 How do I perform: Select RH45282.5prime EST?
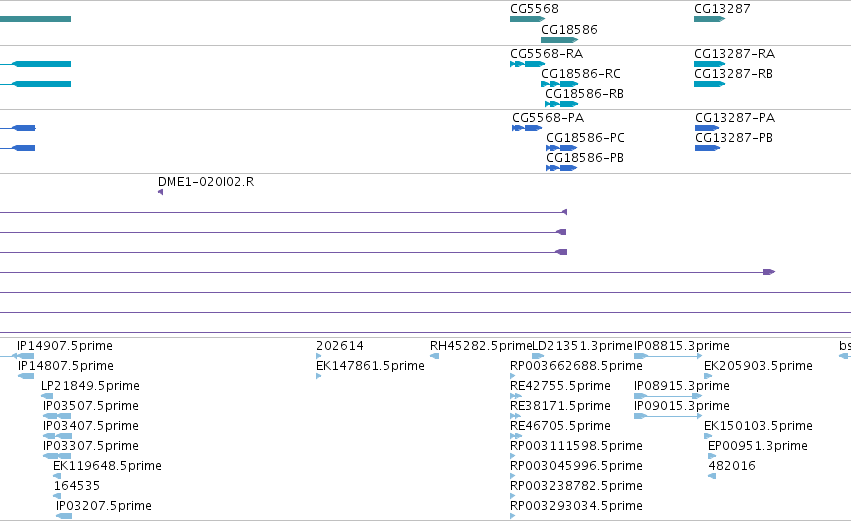point(434,356)
